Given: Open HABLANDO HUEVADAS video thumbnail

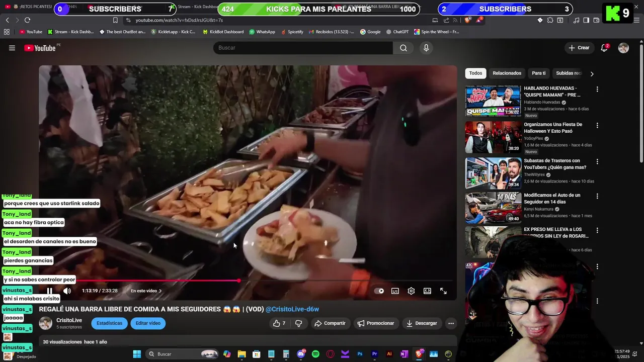Looking at the screenshot, I should click(493, 101).
